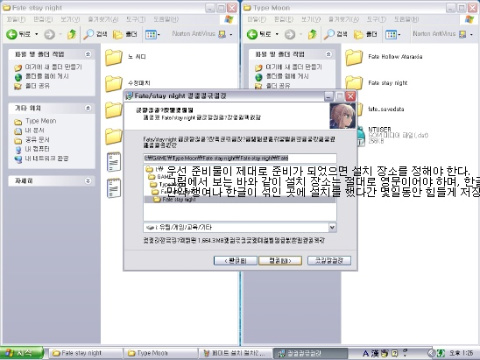Open Help menu in Fate stay night window
The image size is (480, 360).
[166, 19]
